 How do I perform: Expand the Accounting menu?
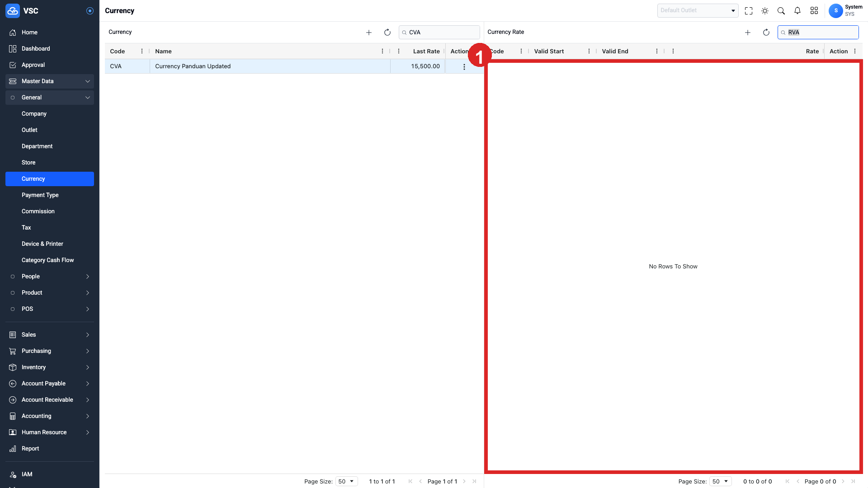tap(50, 416)
